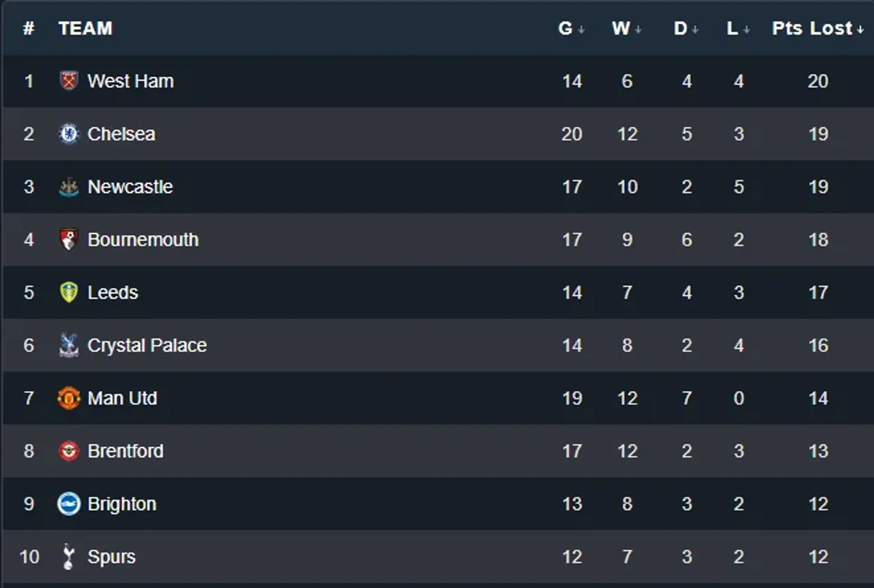The height and width of the screenshot is (588, 874).
Task: Click the Man Utd club badge
Action: tap(69, 398)
